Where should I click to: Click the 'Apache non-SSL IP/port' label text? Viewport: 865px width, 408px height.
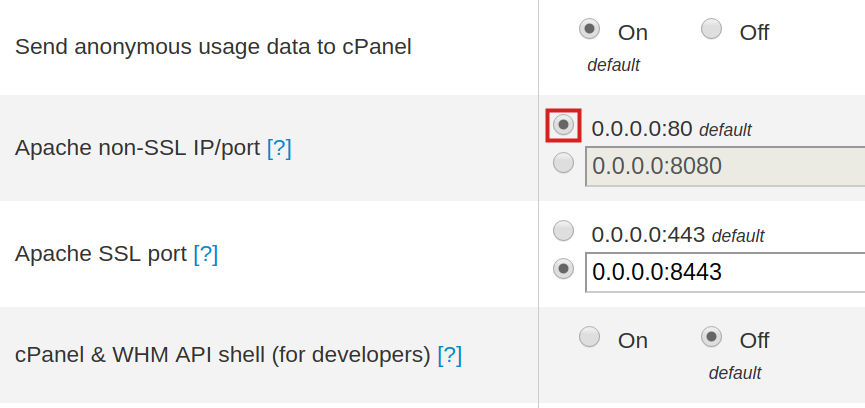(x=137, y=148)
